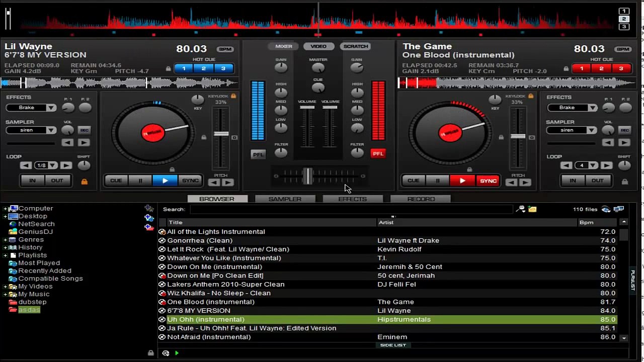The width and height of the screenshot is (644, 362).
Task: Disable SYNC on the right deck
Action: (488, 180)
